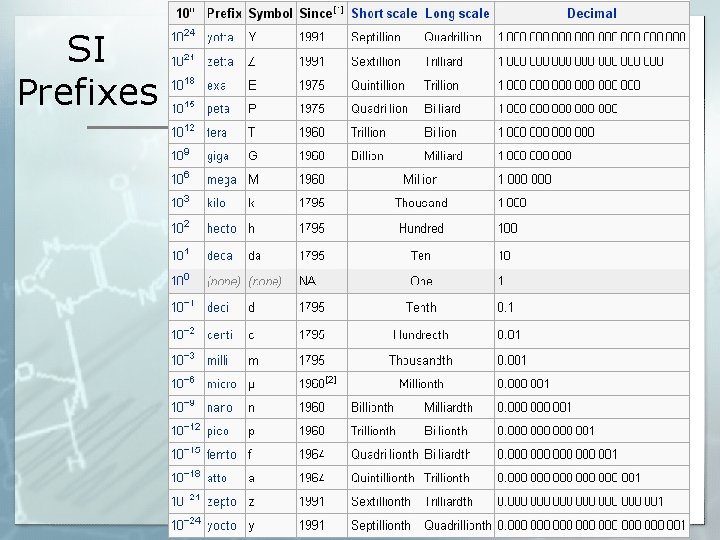This screenshot has width=720, height=540.
Task: Click the "NA" cell in Since column
Action: 307,281
